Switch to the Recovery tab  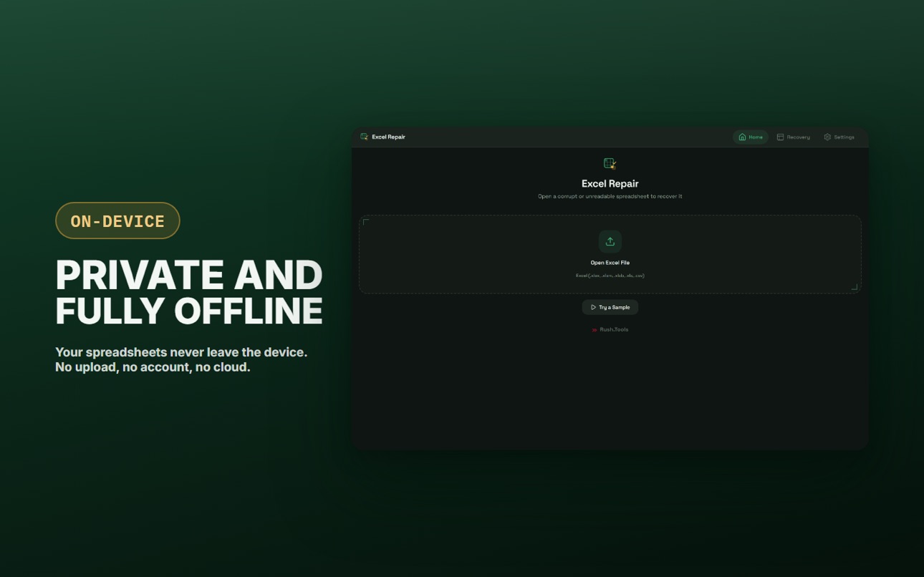click(794, 137)
